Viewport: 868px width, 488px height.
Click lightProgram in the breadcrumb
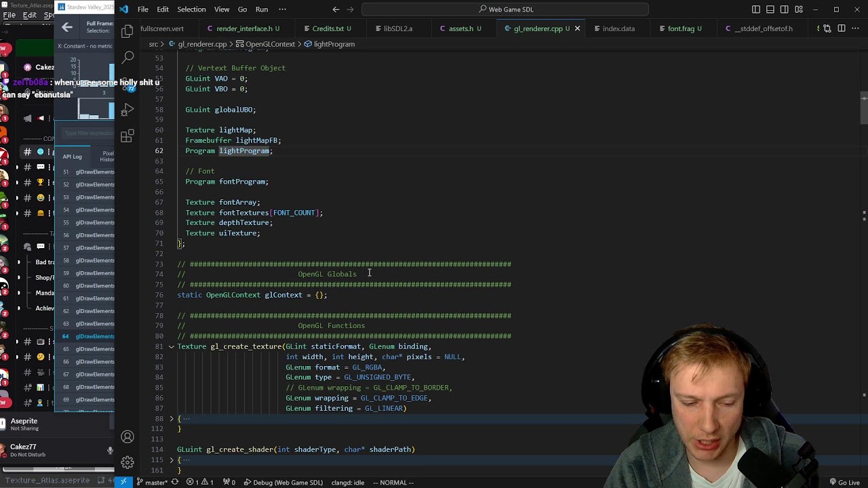(334, 44)
